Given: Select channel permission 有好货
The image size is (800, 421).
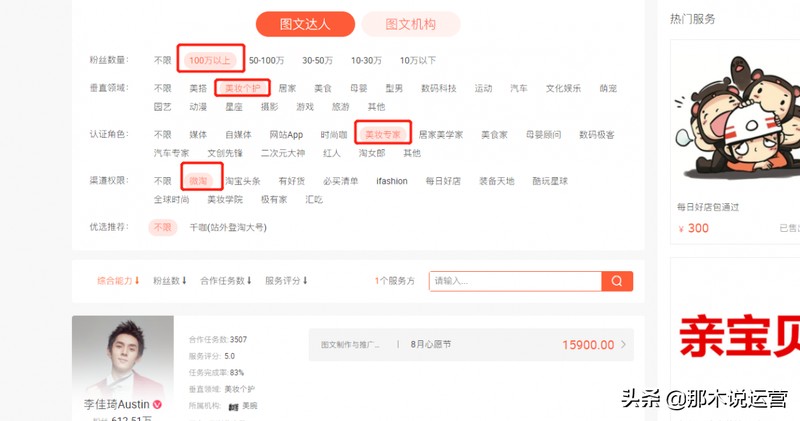Looking at the screenshot, I should click(x=292, y=181).
